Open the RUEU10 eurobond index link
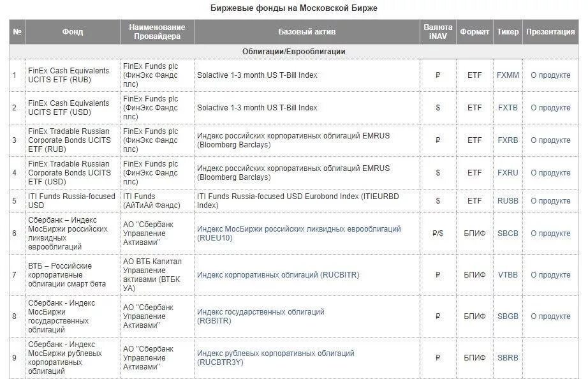The height and width of the screenshot is (379, 588). 299,234
